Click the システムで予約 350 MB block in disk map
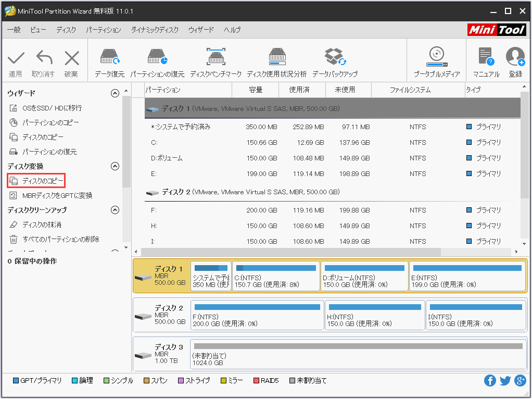The image size is (532, 399). click(x=211, y=276)
